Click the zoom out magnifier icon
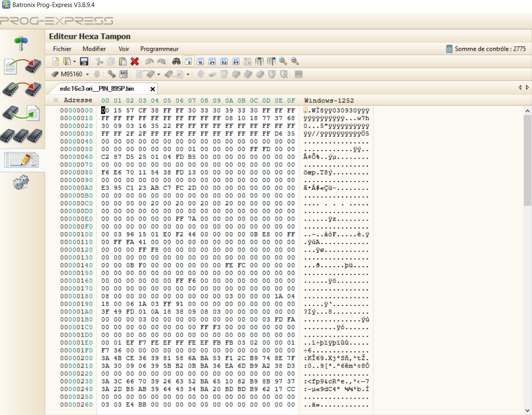 295,61
